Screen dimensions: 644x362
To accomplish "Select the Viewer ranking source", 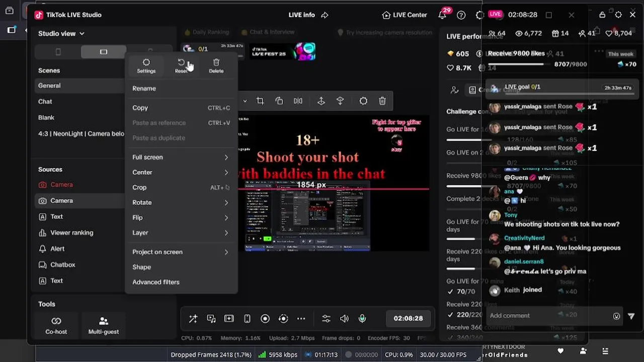I will coord(80,233).
